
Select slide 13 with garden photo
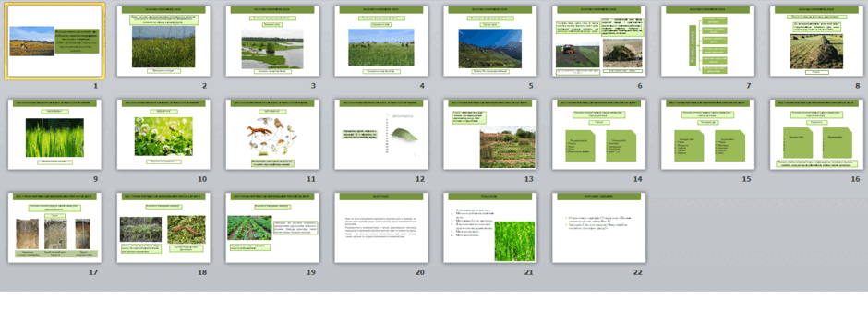(x=490, y=135)
